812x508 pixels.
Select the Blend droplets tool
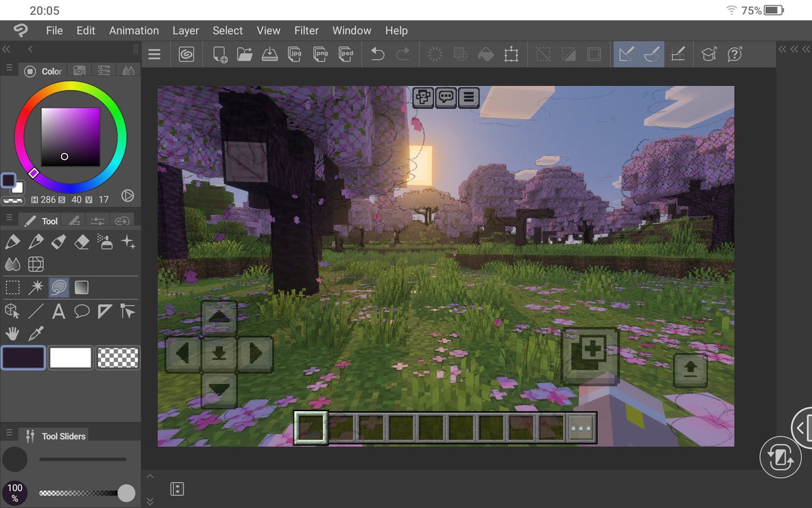tap(12, 264)
